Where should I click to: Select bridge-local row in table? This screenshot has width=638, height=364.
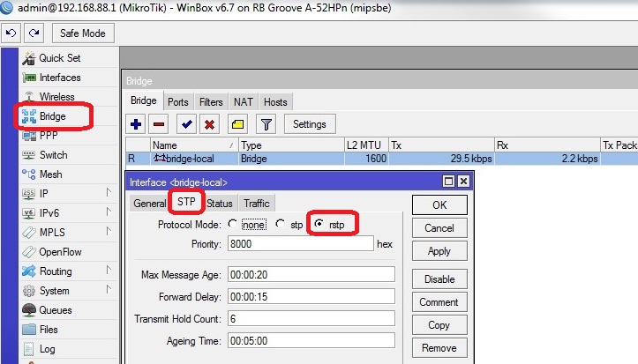(382, 159)
